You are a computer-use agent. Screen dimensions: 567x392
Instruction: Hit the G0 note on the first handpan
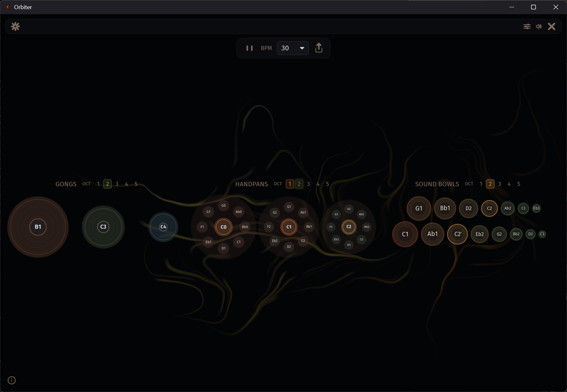pyautogui.click(x=223, y=205)
